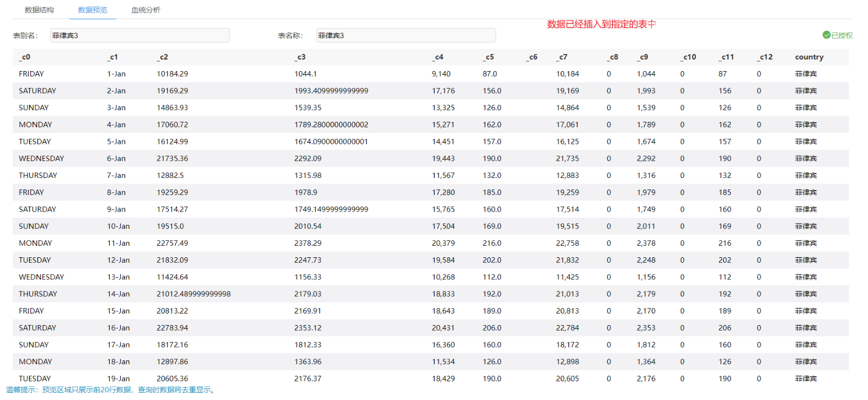Viewport: 868px width, 400px height.
Task: Click the _c9 column header
Action: (642, 57)
